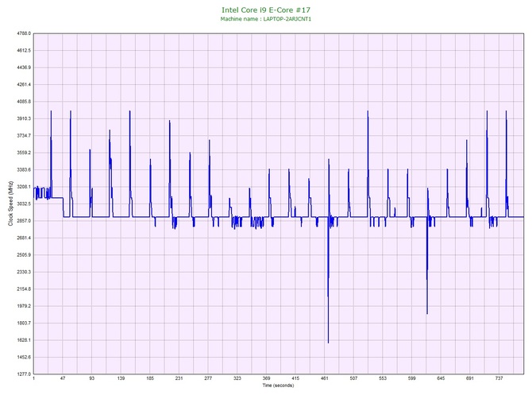532x399 pixels.
Task: Select the 1979.2 y-axis label
Action: tap(23, 306)
